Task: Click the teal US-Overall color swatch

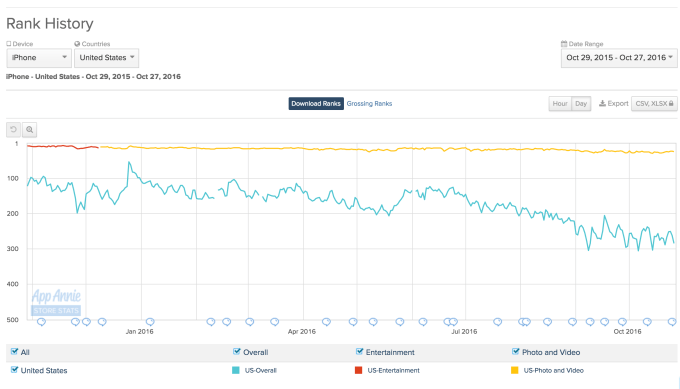Action: 235,370
